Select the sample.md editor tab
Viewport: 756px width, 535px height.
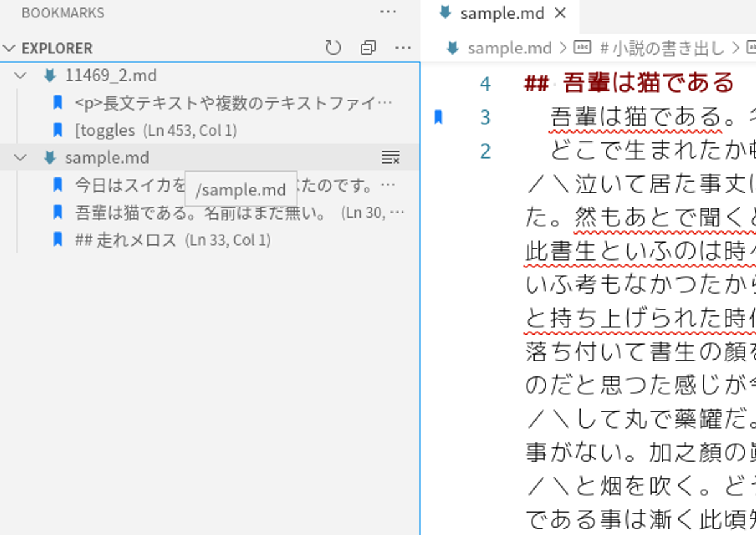[500, 13]
